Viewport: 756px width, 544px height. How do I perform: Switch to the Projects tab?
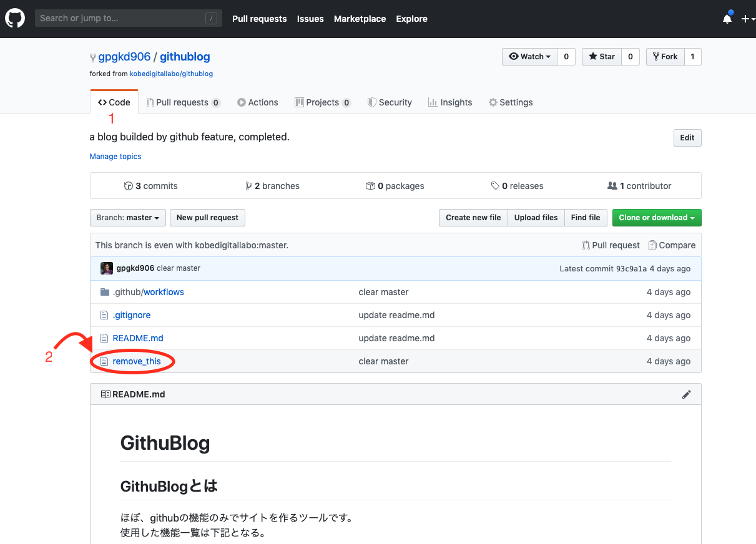(x=323, y=102)
